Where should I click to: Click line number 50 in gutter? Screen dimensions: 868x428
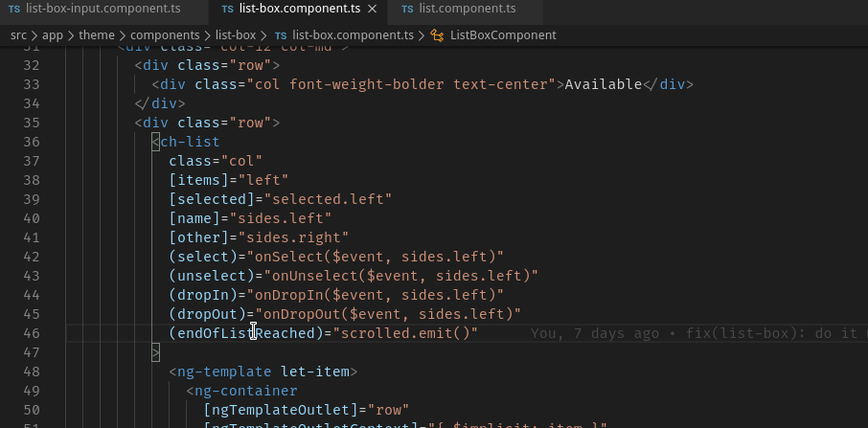point(32,410)
